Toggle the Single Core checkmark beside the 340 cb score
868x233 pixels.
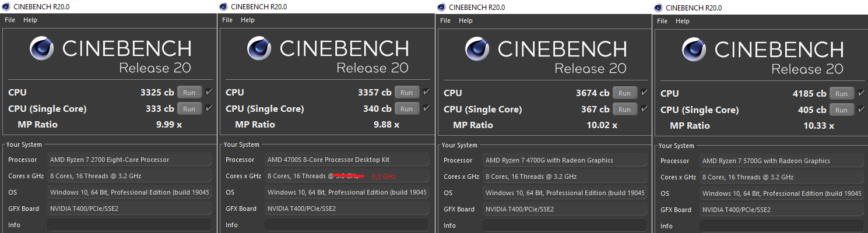(426, 108)
